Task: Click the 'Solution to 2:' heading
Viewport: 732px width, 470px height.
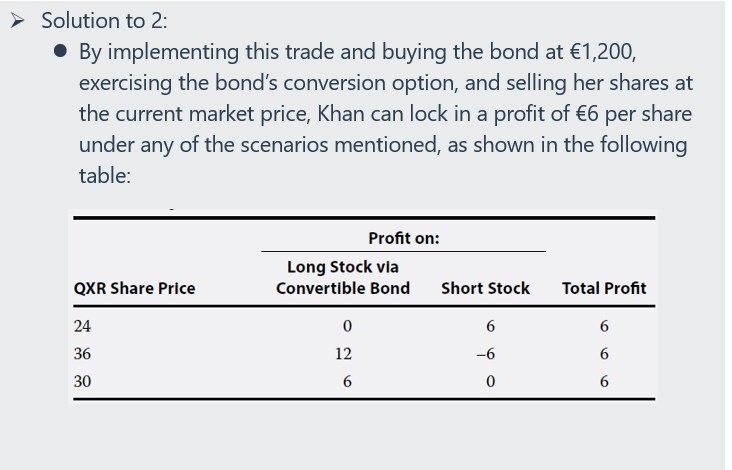Action: (x=99, y=19)
